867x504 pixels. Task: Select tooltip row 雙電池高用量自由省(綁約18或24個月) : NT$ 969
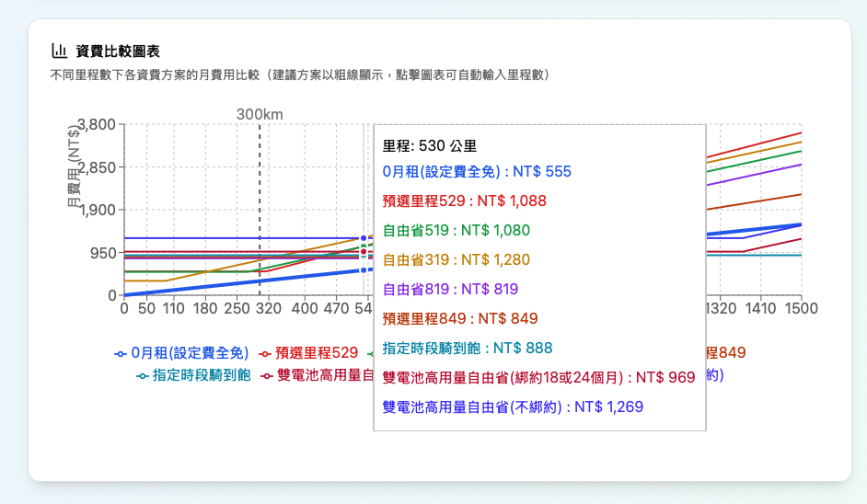pyautogui.click(x=538, y=377)
